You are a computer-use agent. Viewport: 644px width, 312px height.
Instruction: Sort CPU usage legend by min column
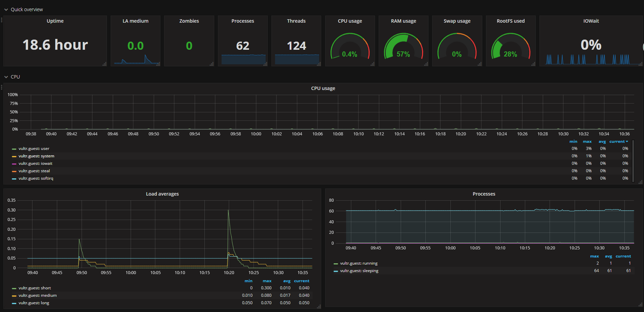tap(573, 141)
